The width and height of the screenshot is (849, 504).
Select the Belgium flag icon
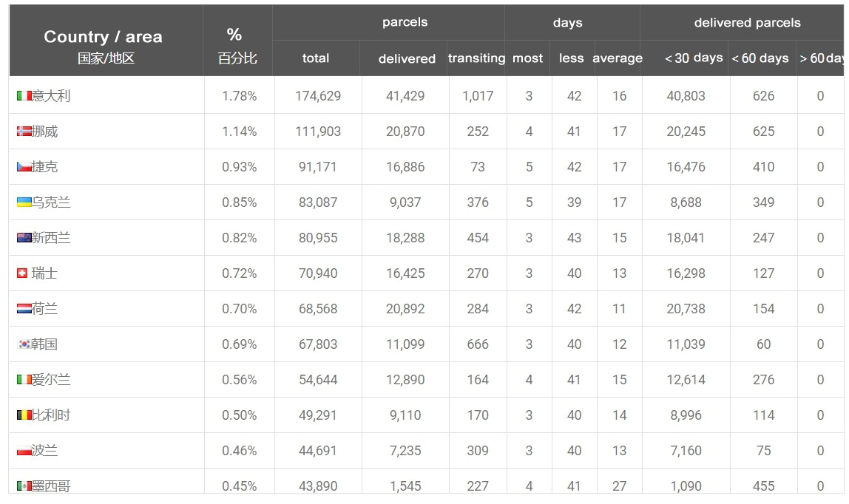(x=24, y=415)
